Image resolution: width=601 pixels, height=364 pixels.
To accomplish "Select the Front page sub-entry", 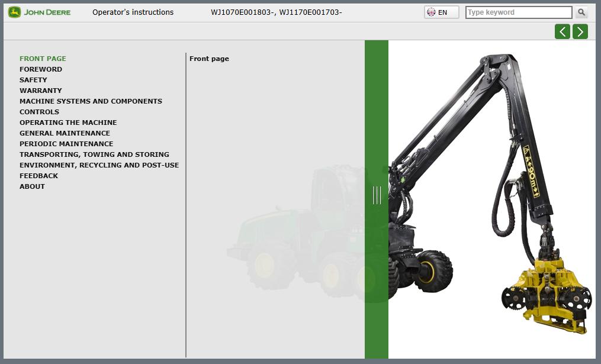I will coord(209,59).
